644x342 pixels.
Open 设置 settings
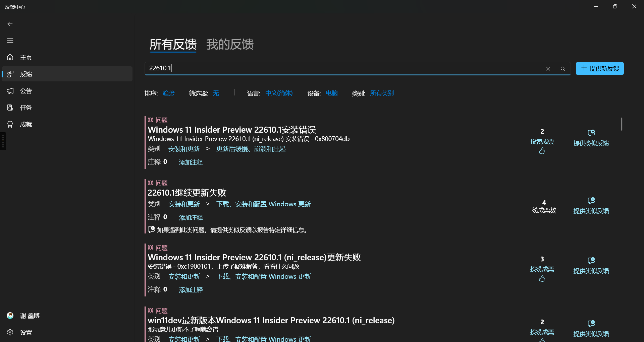click(x=67, y=332)
